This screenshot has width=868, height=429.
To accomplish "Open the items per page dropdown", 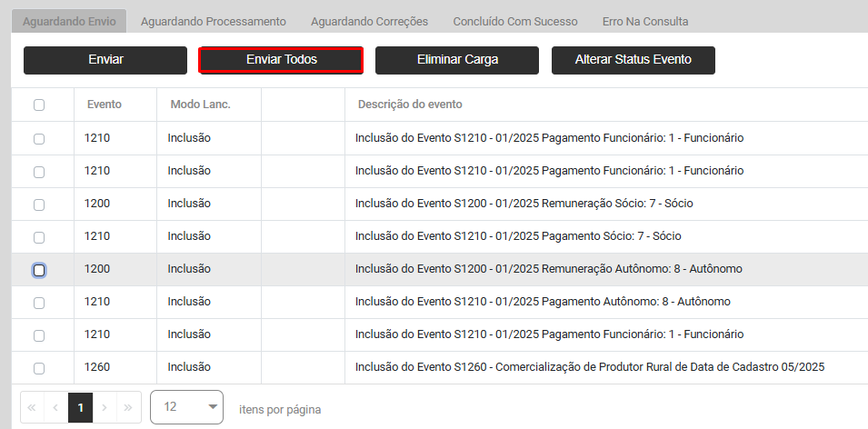I will 186,407.
